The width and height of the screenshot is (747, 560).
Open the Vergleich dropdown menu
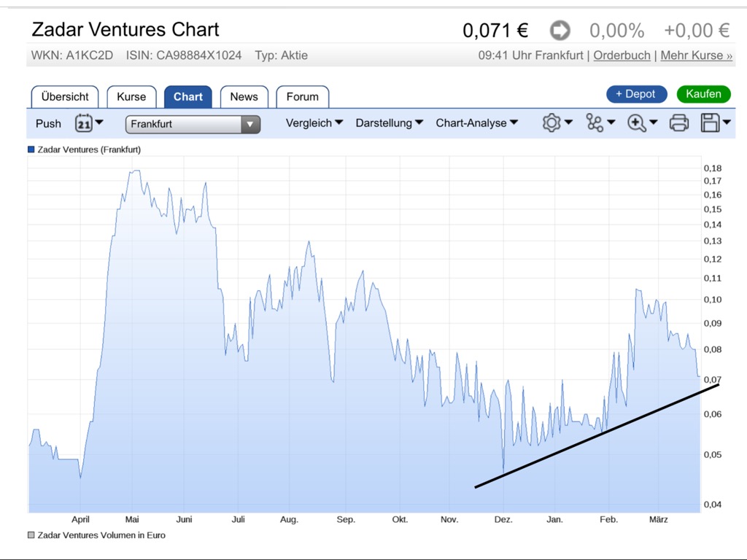314,123
